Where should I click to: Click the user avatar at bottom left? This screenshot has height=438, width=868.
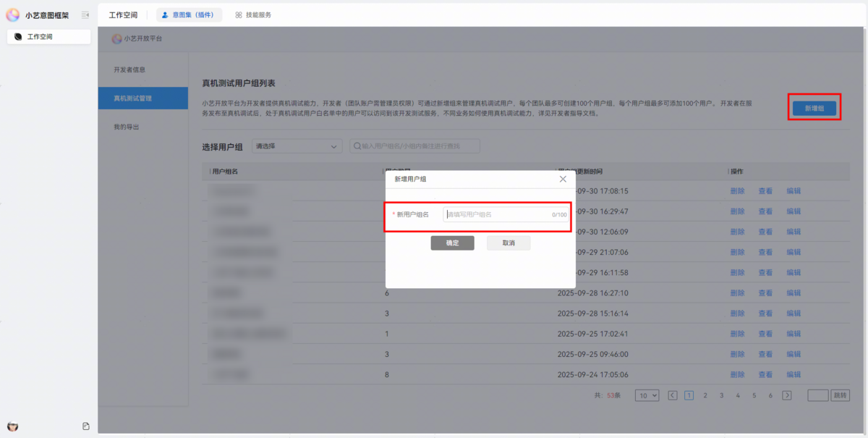click(x=12, y=426)
